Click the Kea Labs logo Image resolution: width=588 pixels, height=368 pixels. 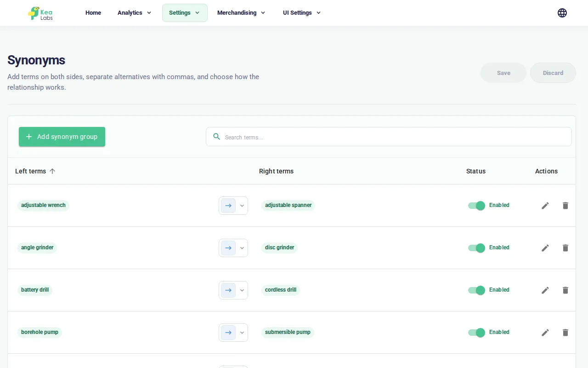coord(40,13)
